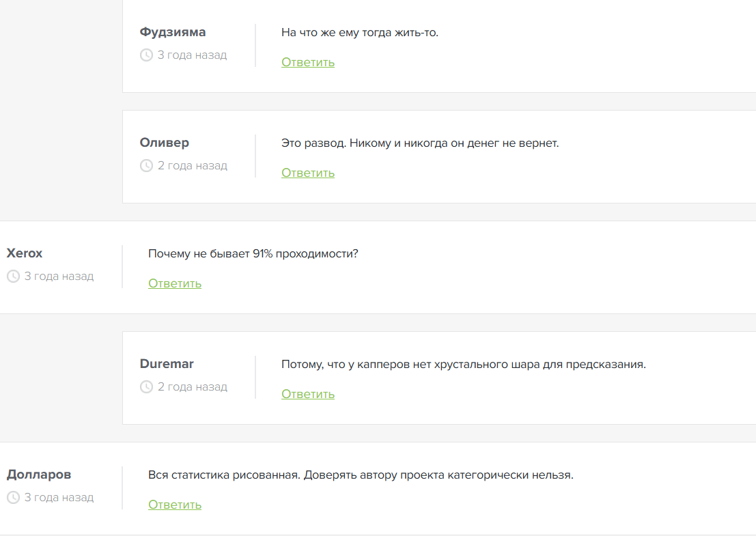
Task: Reply to Xerox's question via Ответить
Action: 175,283
